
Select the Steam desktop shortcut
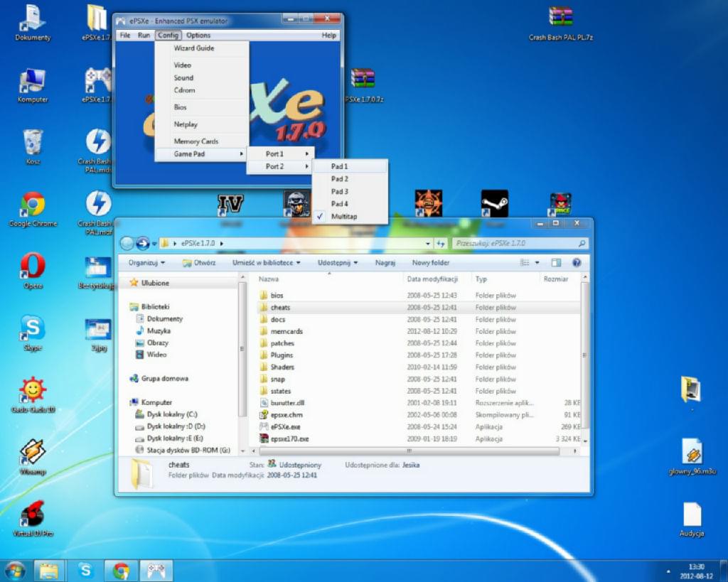[495, 203]
